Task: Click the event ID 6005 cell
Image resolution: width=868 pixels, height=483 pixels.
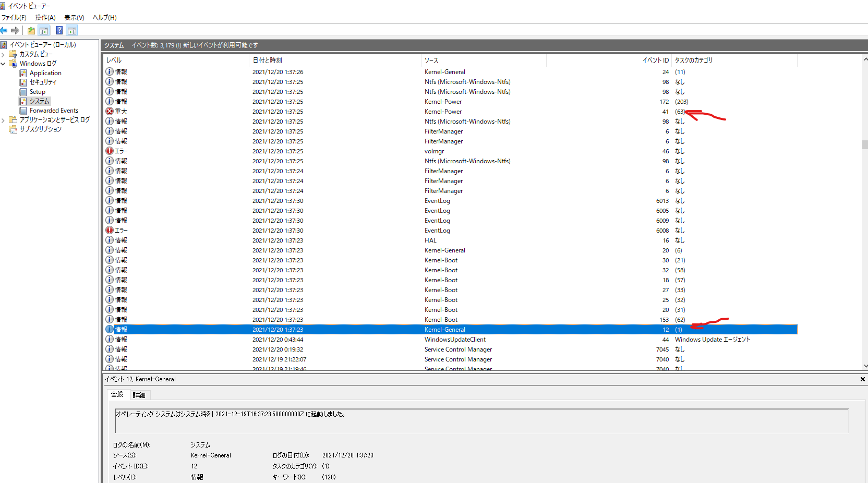Action: tap(662, 211)
